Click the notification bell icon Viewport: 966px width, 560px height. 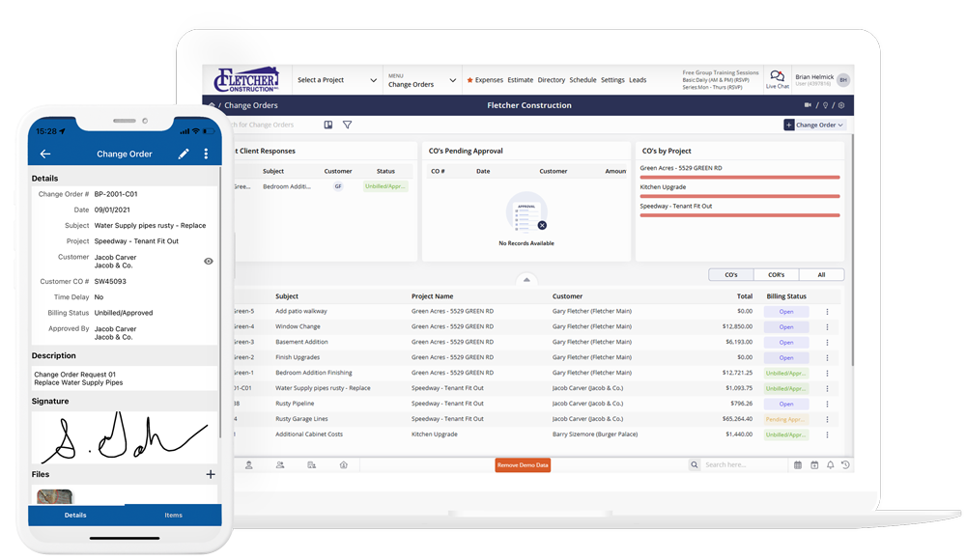[831, 465]
